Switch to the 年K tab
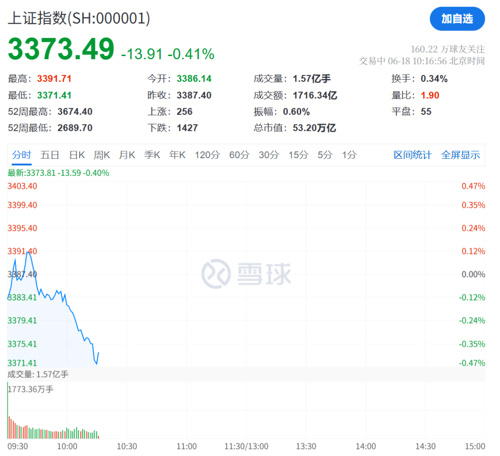500x456 pixels. [x=177, y=155]
